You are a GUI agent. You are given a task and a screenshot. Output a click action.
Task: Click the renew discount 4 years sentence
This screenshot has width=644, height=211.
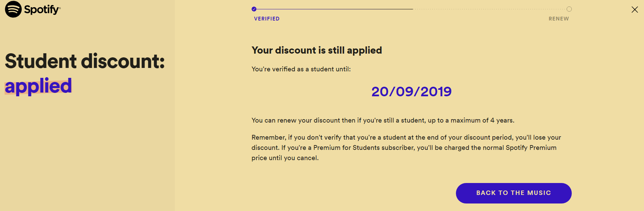click(x=383, y=120)
